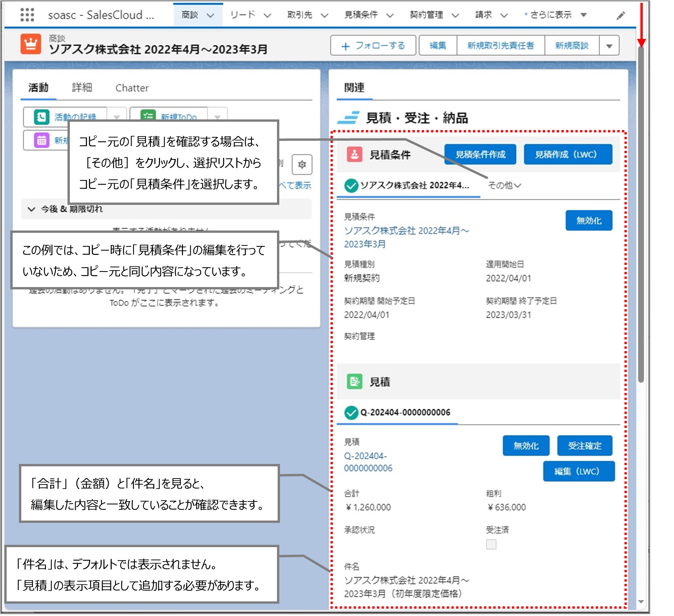Screen dimensions: 674x616
Task: Click the 編集（LWC） button
Action: click(x=579, y=472)
